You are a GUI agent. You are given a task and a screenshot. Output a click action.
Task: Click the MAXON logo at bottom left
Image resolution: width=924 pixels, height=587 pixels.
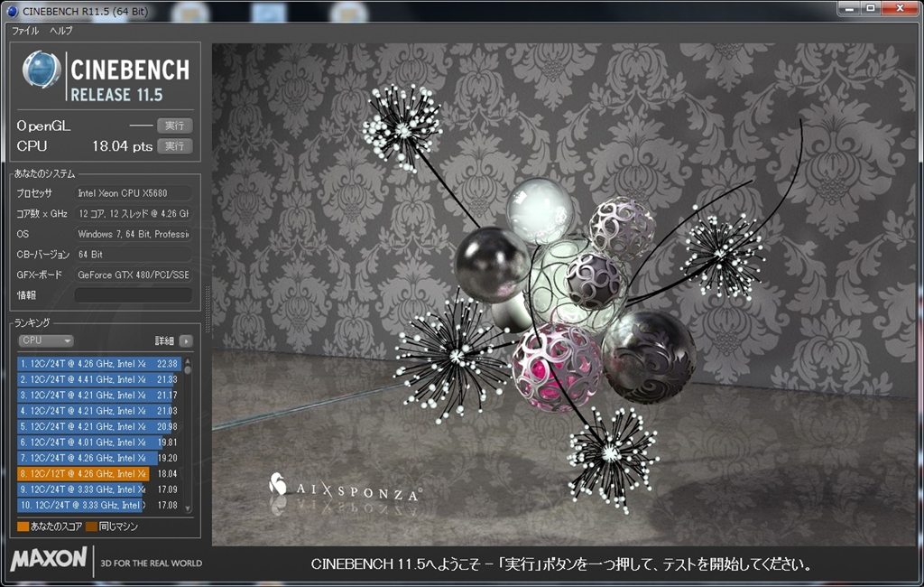click(48, 560)
